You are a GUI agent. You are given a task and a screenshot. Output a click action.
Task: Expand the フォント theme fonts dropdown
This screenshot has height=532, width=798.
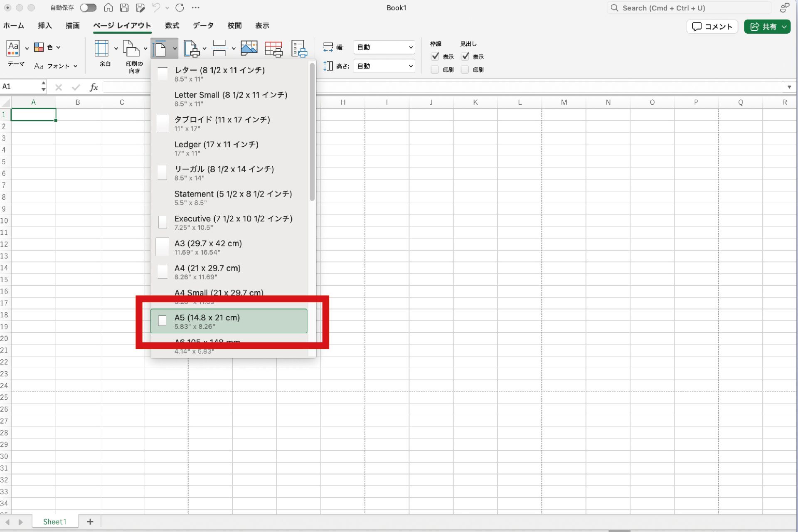point(56,66)
